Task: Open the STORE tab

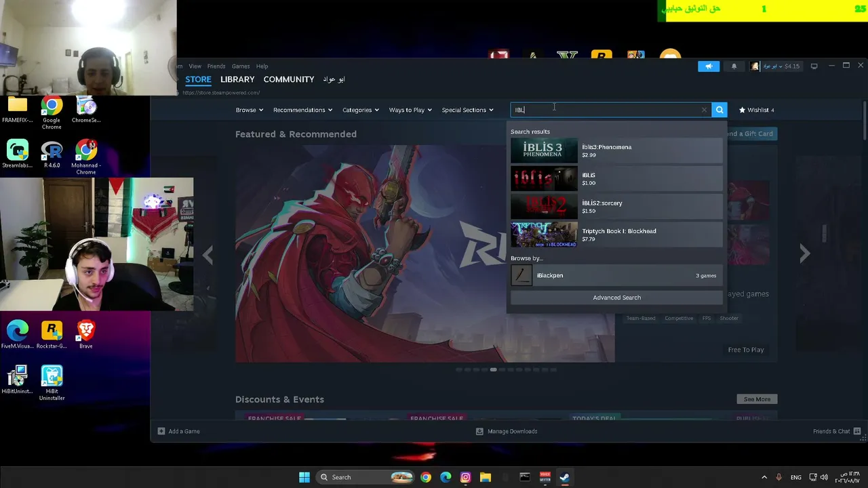Action: click(x=198, y=79)
